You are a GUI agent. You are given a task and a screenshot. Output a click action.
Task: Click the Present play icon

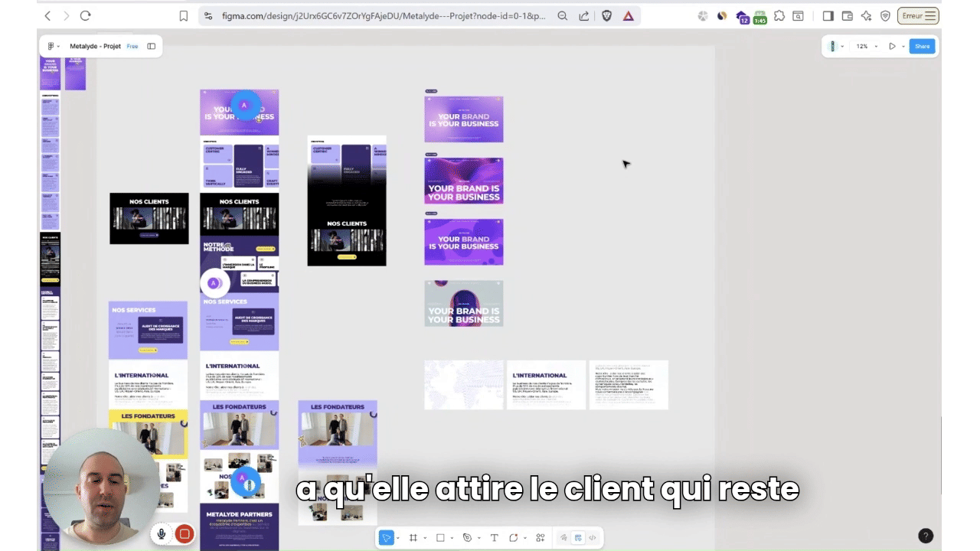892,47
